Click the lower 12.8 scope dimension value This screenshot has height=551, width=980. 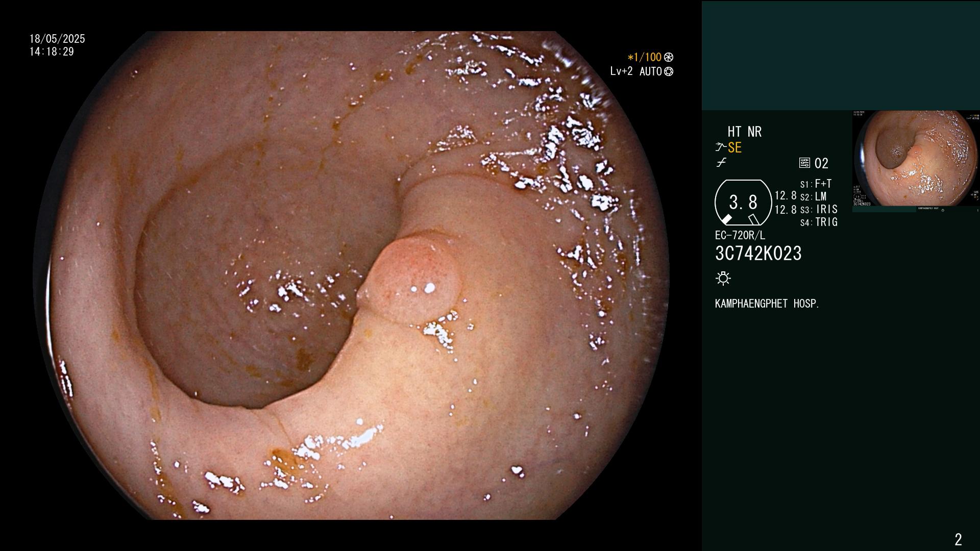(786, 210)
